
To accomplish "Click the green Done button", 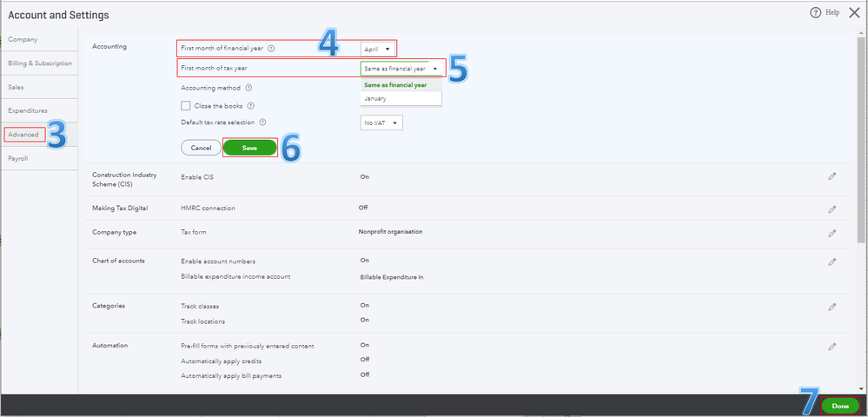I will click(x=840, y=406).
